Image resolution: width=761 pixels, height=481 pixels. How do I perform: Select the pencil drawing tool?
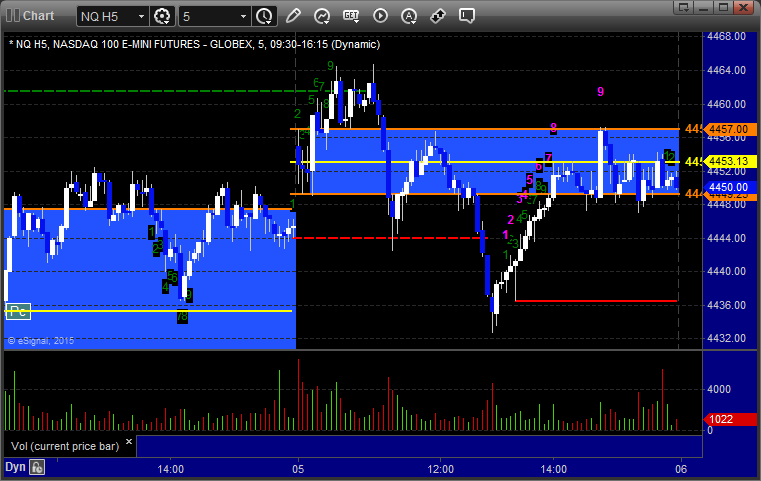(293, 16)
